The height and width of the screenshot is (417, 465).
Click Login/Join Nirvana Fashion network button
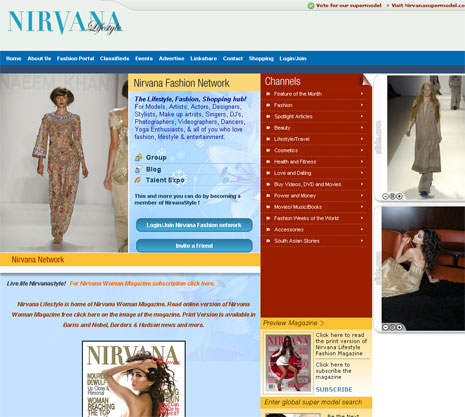tap(194, 225)
